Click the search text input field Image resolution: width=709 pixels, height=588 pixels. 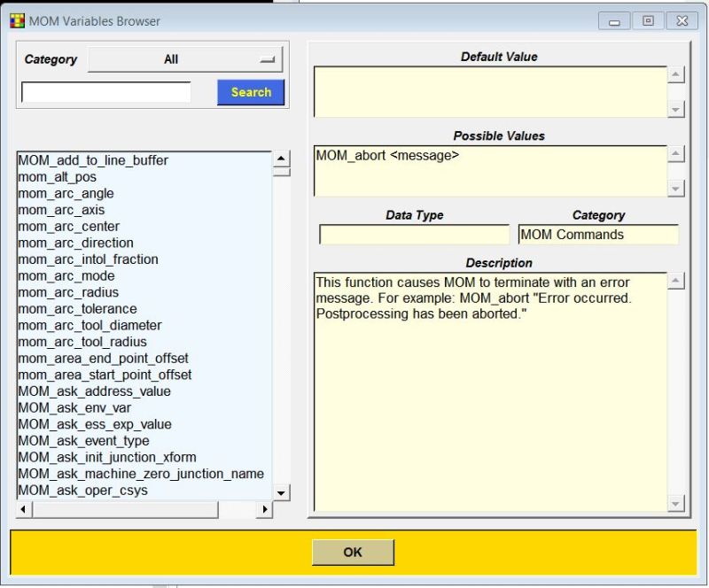pos(105,93)
